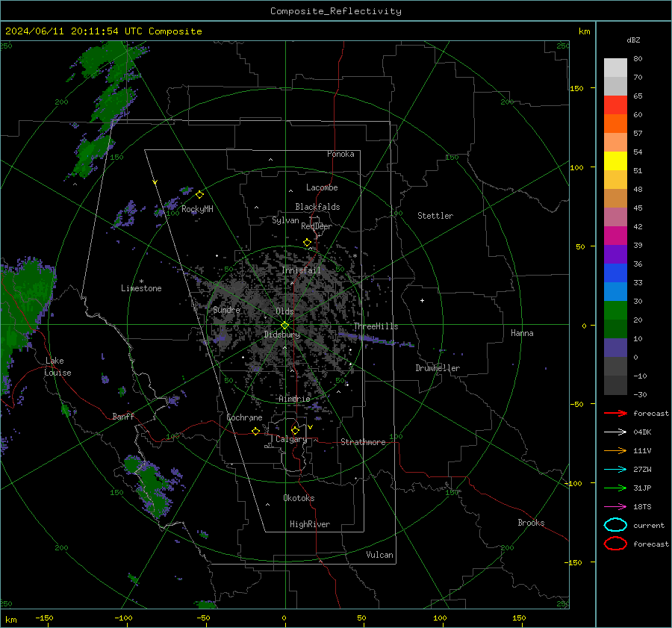Click the yellow V marker northwest of RockyMH
The height and width of the screenshot is (628, 672).
pyautogui.click(x=155, y=182)
